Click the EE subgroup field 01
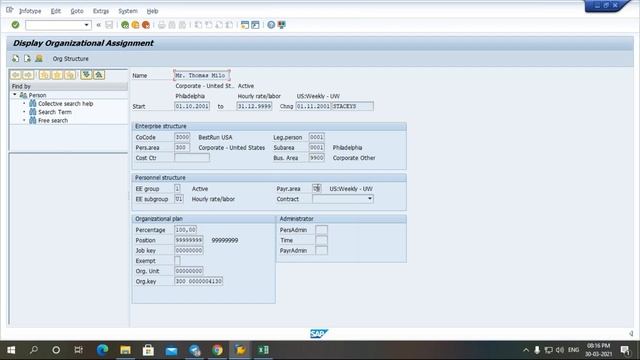The image size is (640, 360). [x=179, y=199]
